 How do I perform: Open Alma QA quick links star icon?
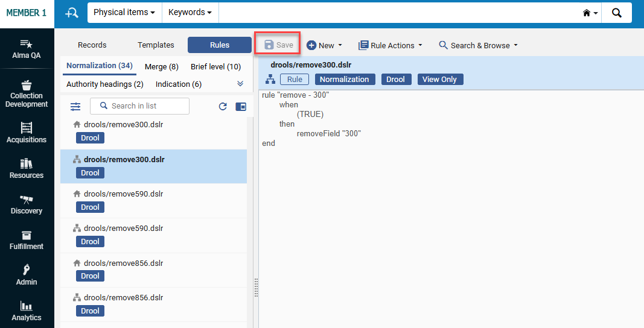pos(27,49)
